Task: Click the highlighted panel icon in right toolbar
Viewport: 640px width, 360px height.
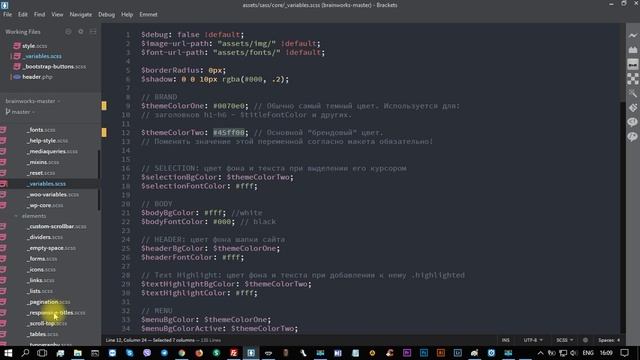Action: [x=633, y=64]
